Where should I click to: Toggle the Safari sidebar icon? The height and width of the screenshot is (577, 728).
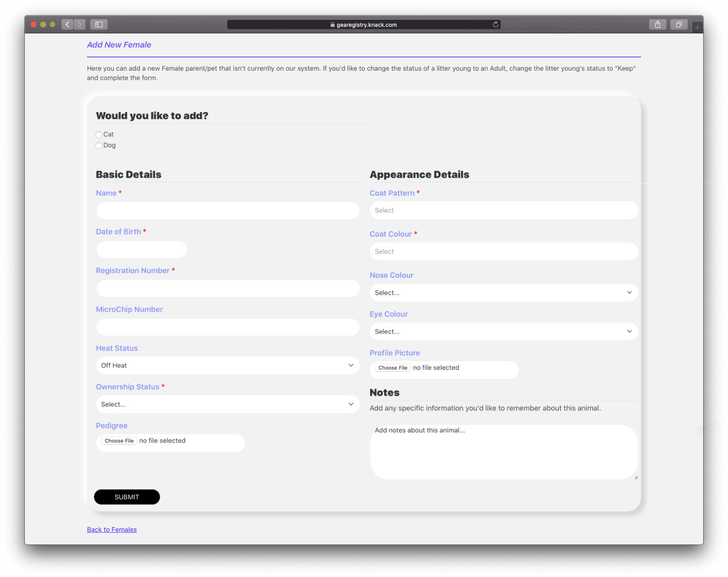[99, 24]
